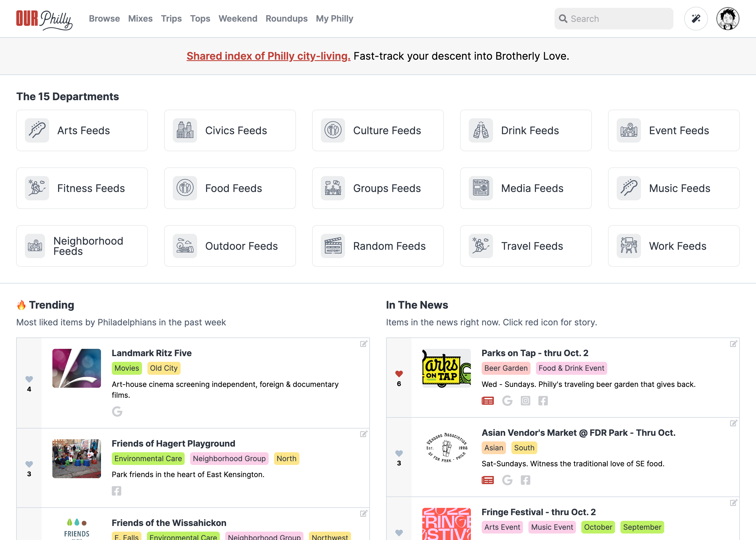Image resolution: width=756 pixels, height=540 pixels.
Task: Click in the Search field
Action: tap(614, 19)
